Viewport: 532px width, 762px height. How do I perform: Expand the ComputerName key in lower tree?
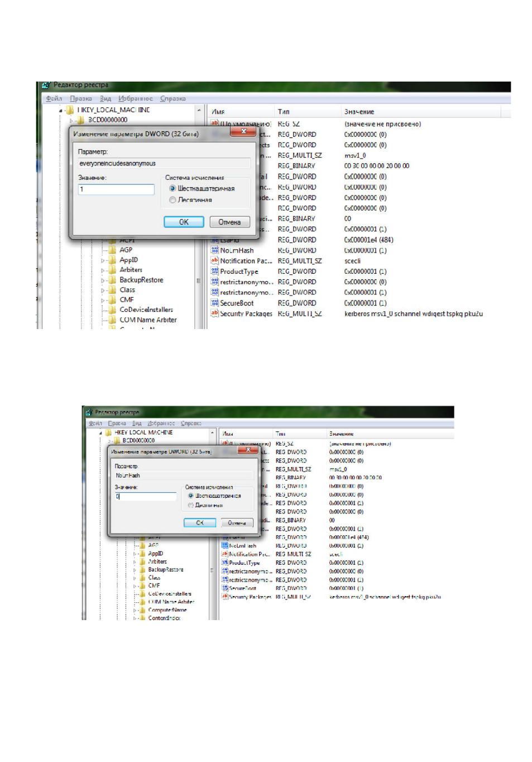pyautogui.click(x=135, y=611)
